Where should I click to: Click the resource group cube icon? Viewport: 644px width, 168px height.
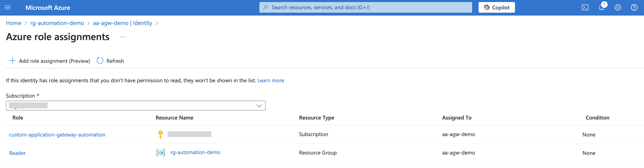click(x=160, y=152)
